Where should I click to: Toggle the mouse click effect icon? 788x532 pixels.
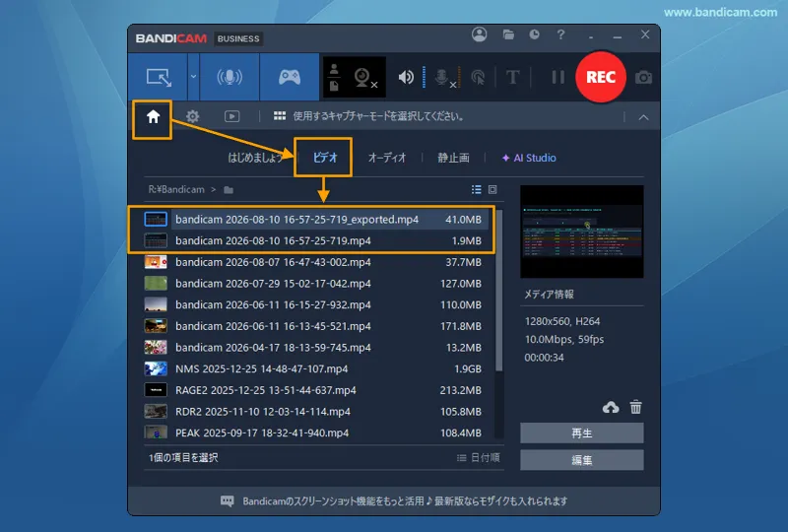point(478,78)
